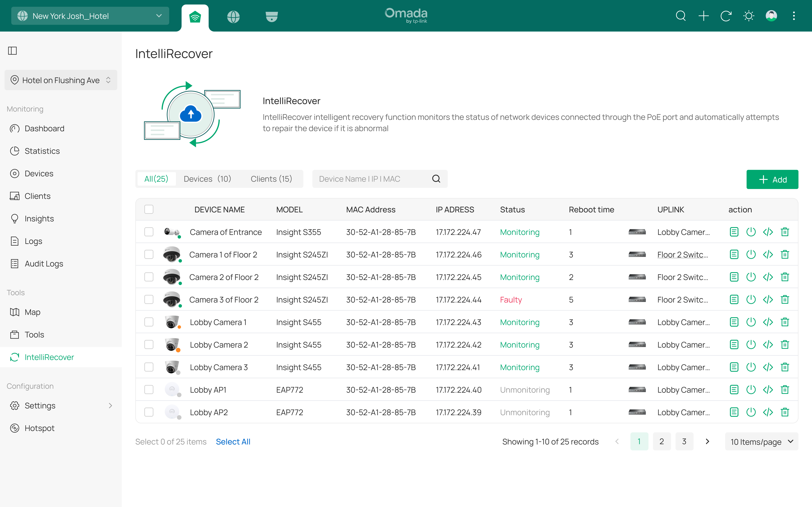Click the green Add button
The height and width of the screenshot is (507, 812).
pos(772,179)
